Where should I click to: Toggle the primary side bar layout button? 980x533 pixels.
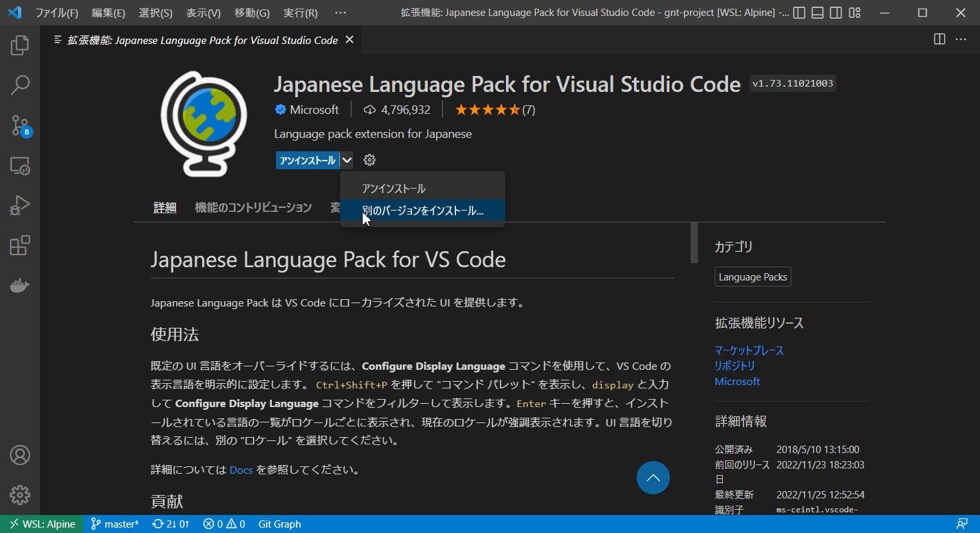[799, 13]
